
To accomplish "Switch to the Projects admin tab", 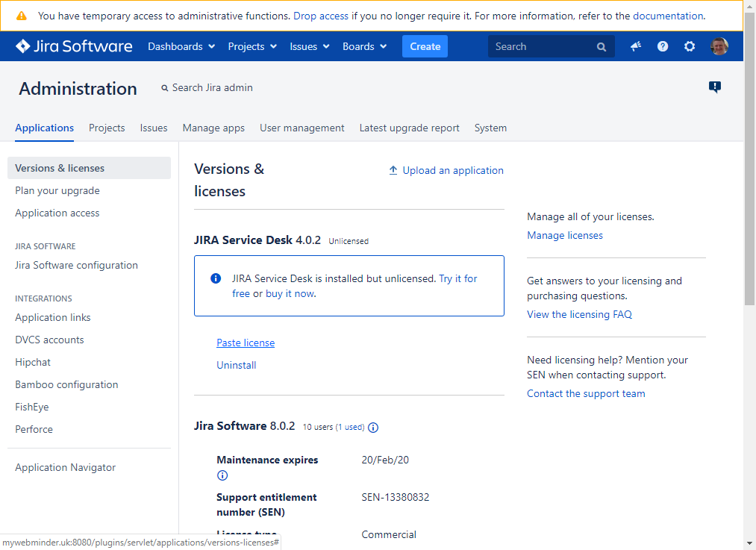I will click(107, 128).
